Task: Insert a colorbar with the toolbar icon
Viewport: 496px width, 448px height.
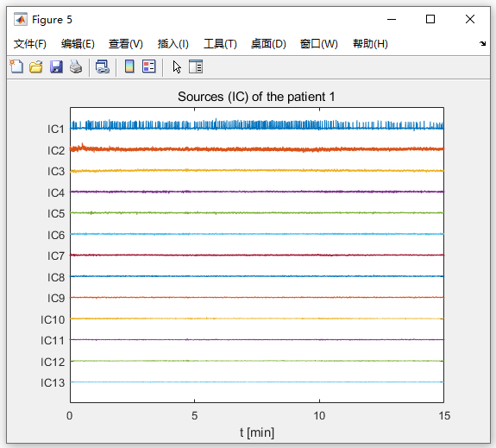Action: click(129, 66)
